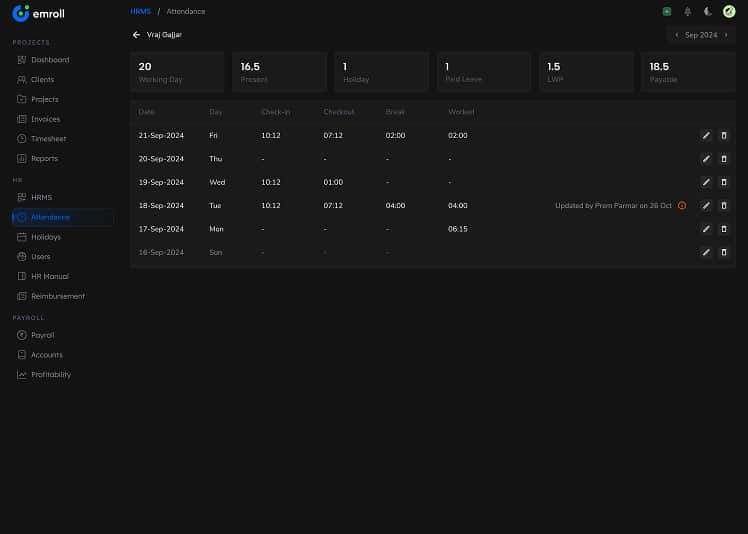This screenshot has height=534, width=748.
Task: Navigate to Reimbursement section
Action: (x=58, y=296)
